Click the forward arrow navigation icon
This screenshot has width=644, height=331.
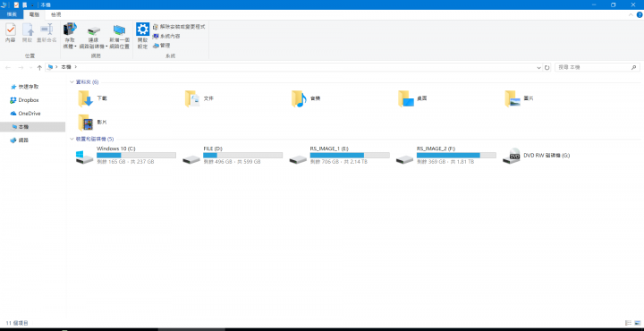pos(21,67)
